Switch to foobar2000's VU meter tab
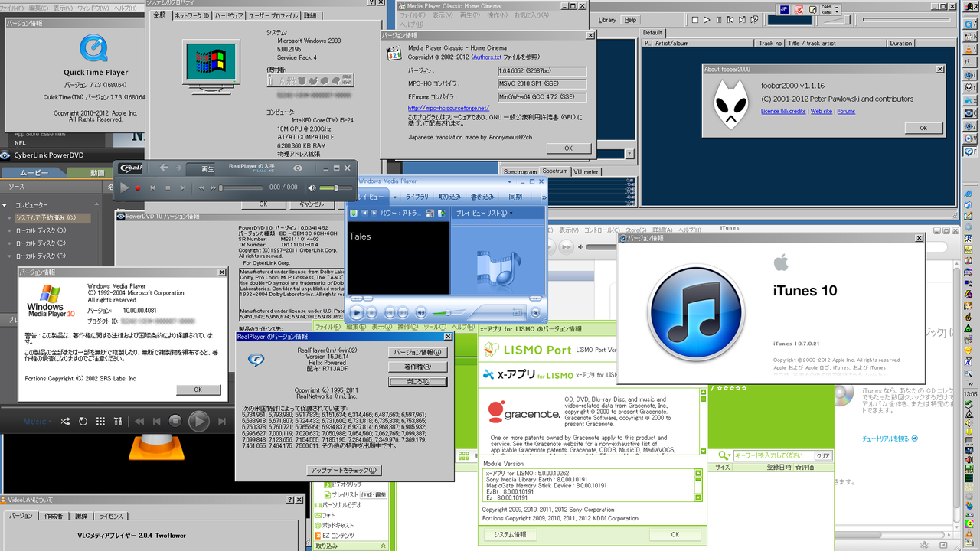The image size is (980, 551). (x=586, y=171)
